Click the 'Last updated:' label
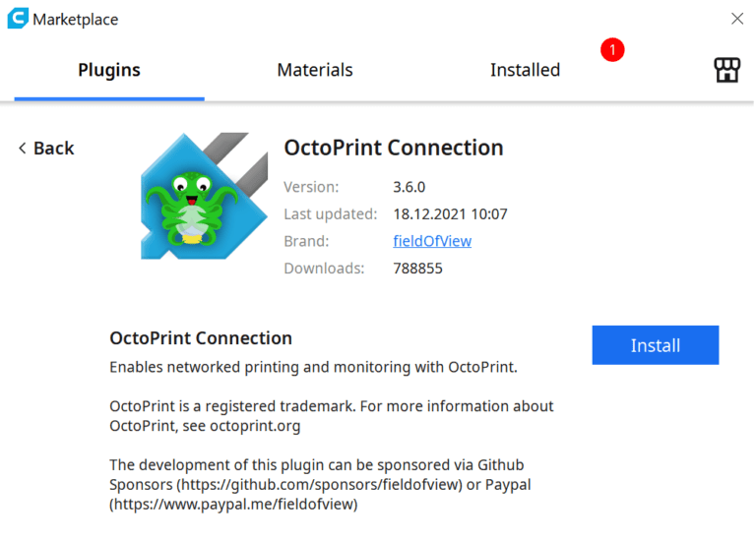756x541 pixels. [x=331, y=213]
